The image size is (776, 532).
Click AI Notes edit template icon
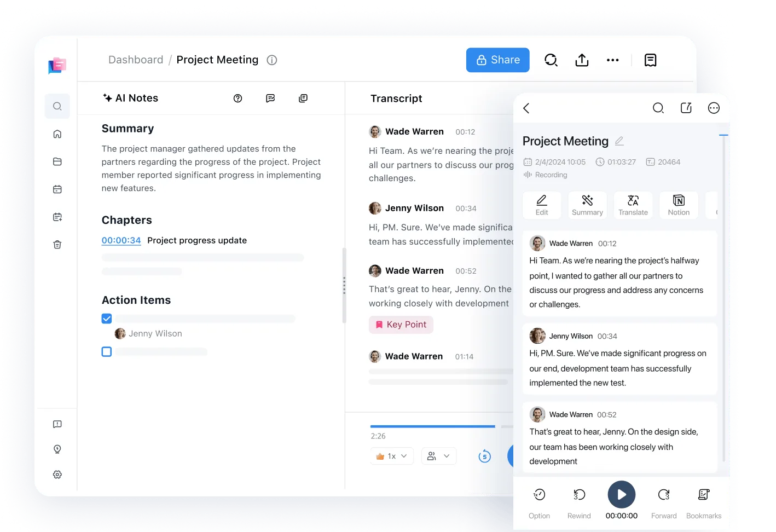[270, 99]
